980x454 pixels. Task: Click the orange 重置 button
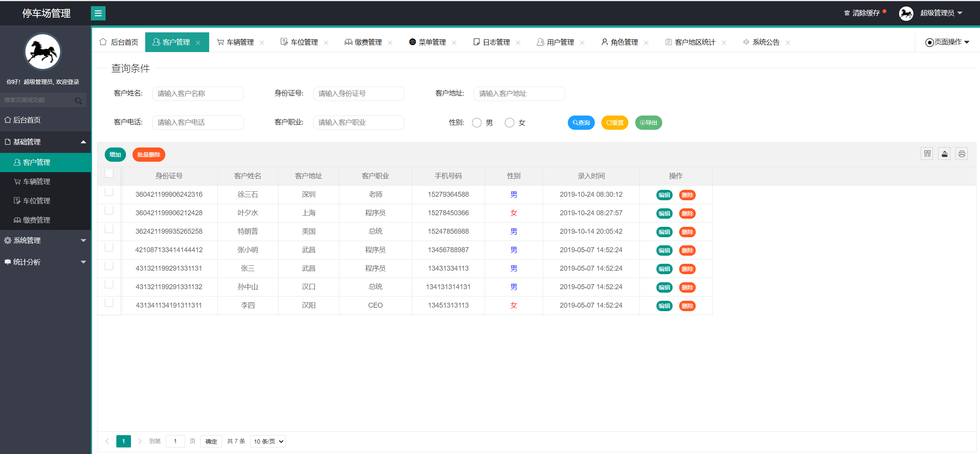pos(615,123)
